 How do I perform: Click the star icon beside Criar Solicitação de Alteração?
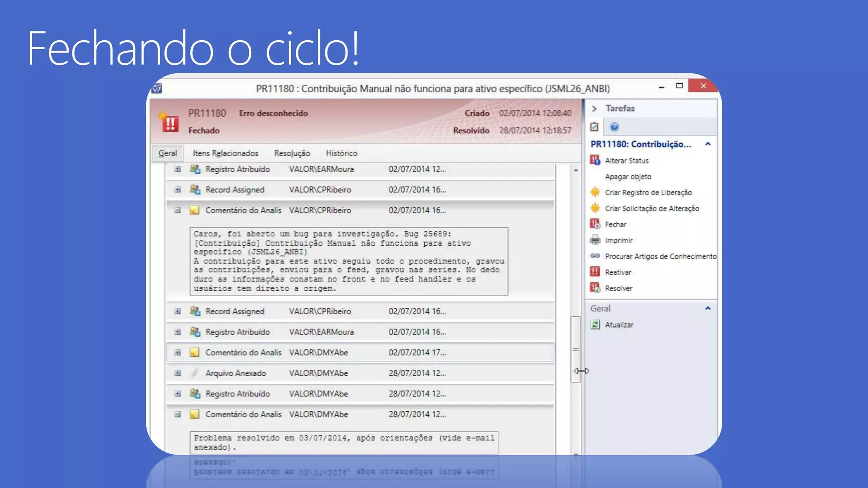(x=595, y=208)
